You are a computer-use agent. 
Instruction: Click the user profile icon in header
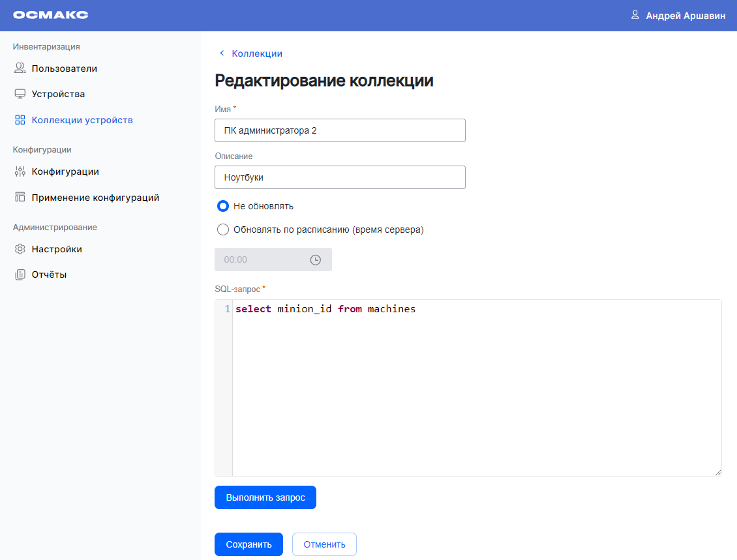(x=635, y=15)
